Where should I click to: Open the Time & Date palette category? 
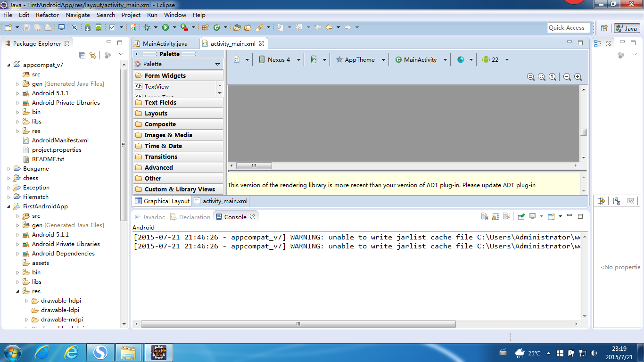[178, 146]
